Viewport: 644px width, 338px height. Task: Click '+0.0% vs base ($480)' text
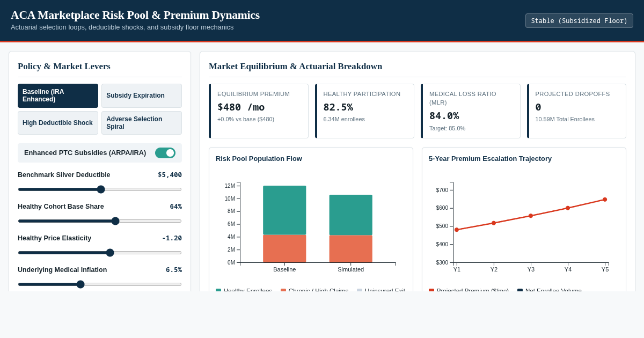tap(246, 119)
